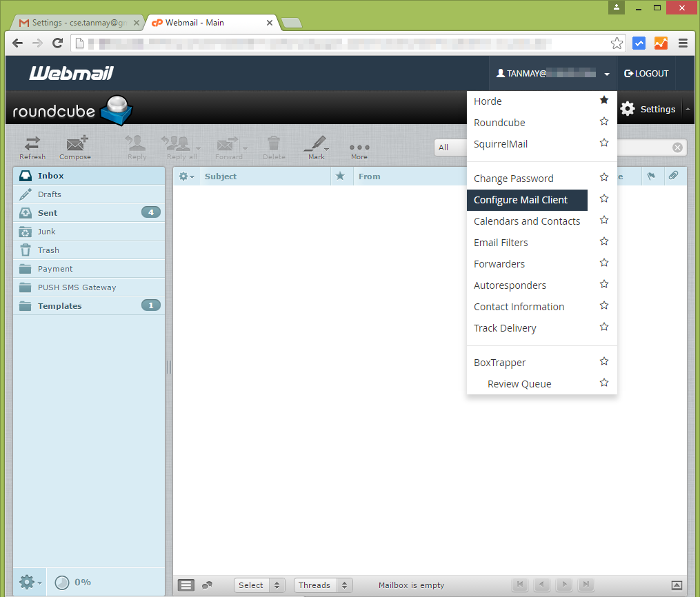Switch to the Settings Gmail browser tab
700x597 pixels.
(x=76, y=21)
